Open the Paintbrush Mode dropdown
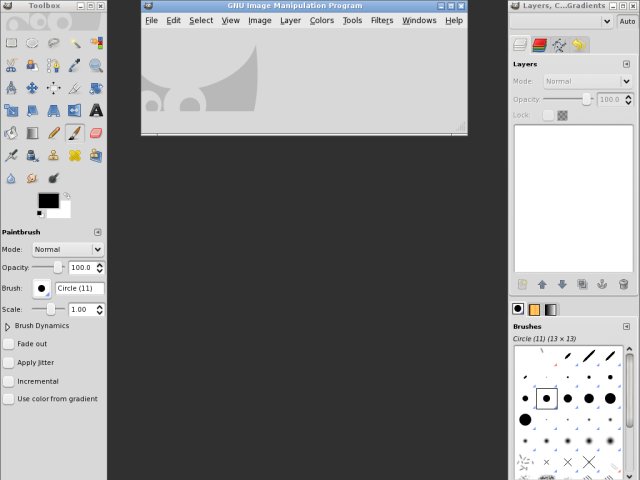The height and width of the screenshot is (480, 640). 67,249
